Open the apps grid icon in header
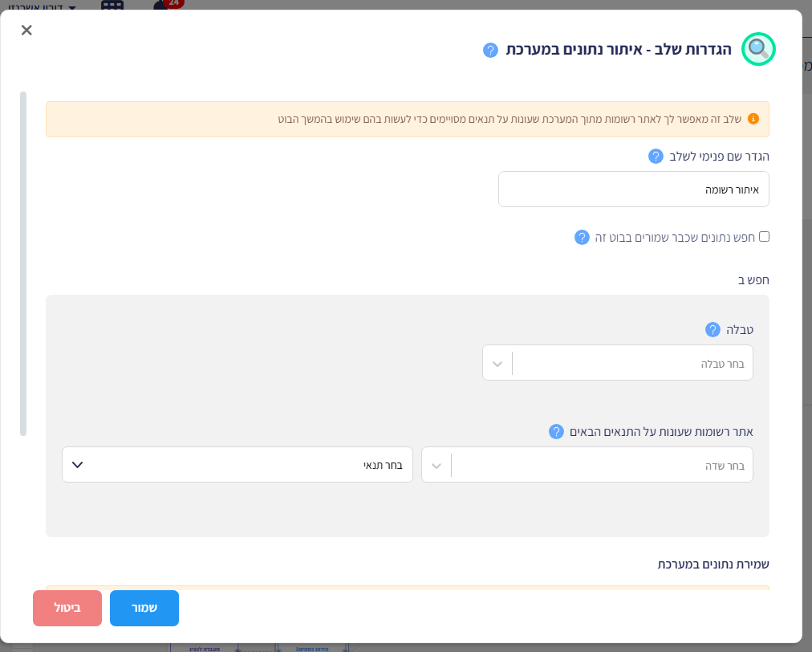 [112, 5]
